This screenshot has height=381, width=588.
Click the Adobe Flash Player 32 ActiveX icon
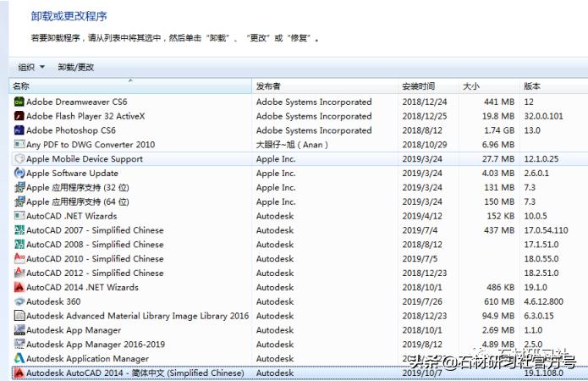[19, 116]
